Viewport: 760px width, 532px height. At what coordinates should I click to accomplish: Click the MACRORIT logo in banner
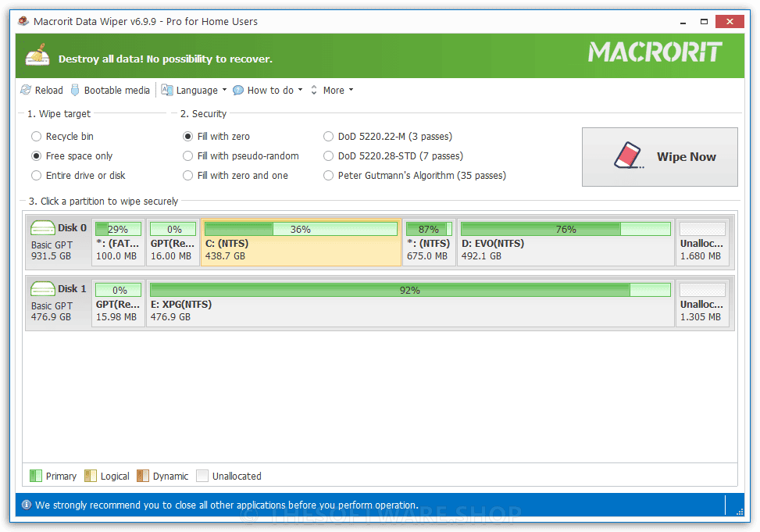(655, 52)
